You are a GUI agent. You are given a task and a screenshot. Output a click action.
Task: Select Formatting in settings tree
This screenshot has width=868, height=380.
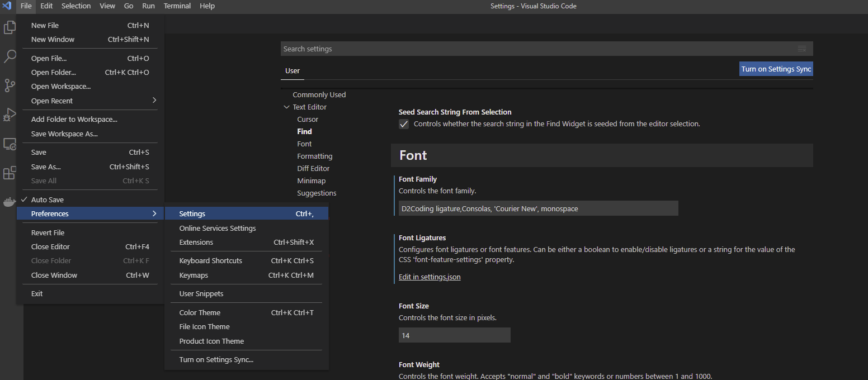(x=315, y=156)
